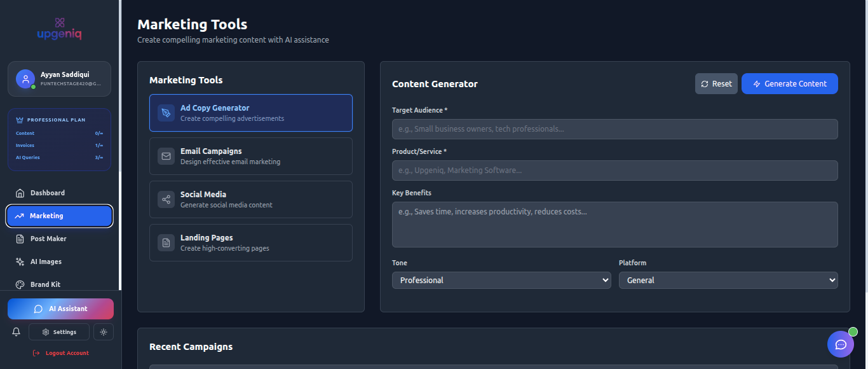Click the Email Campaigns envelope icon
This screenshot has width=868, height=369.
pos(165,156)
